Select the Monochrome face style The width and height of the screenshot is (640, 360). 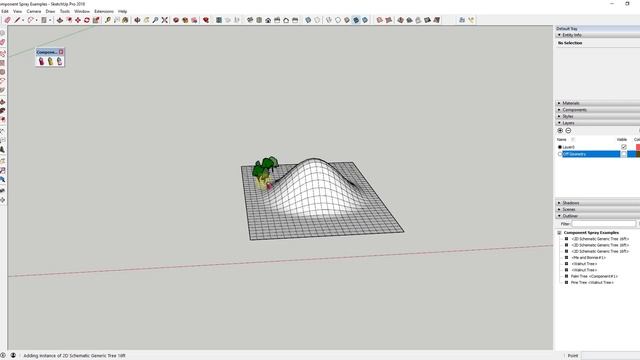tap(365, 20)
